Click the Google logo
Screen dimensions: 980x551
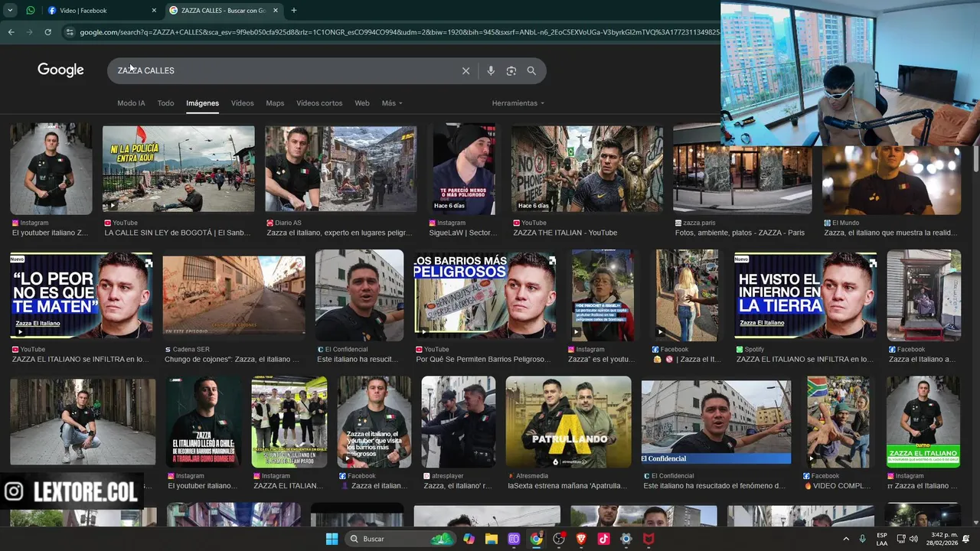(x=60, y=70)
